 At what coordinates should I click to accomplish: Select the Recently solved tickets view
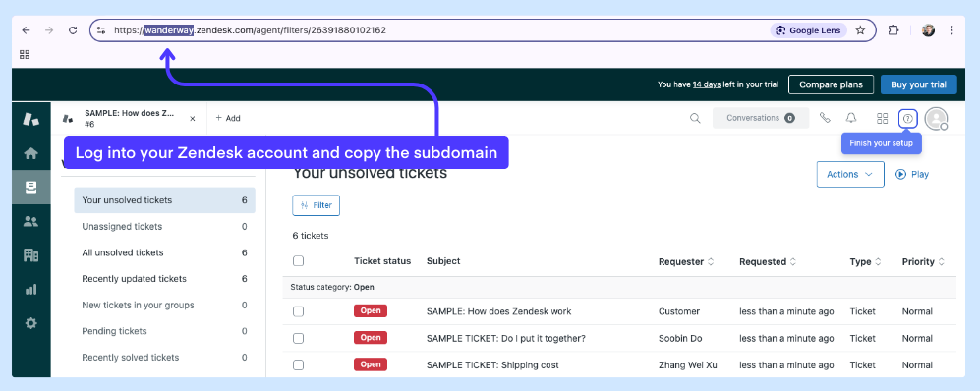click(x=164, y=358)
